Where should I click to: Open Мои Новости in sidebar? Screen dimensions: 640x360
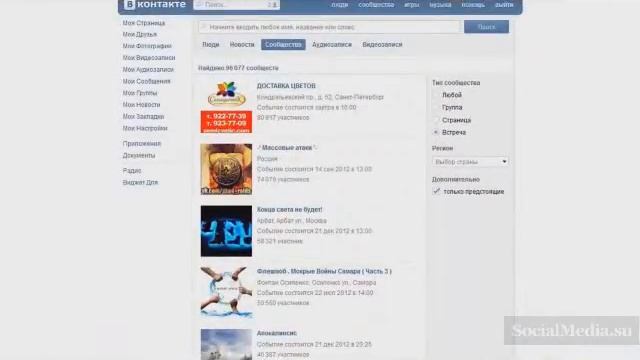[141, 104]
